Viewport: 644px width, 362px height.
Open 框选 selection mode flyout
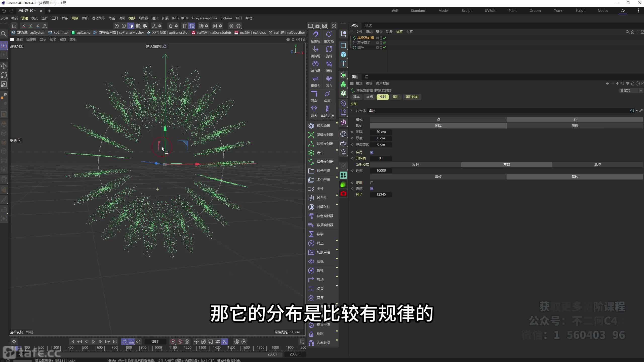(20, 140)
